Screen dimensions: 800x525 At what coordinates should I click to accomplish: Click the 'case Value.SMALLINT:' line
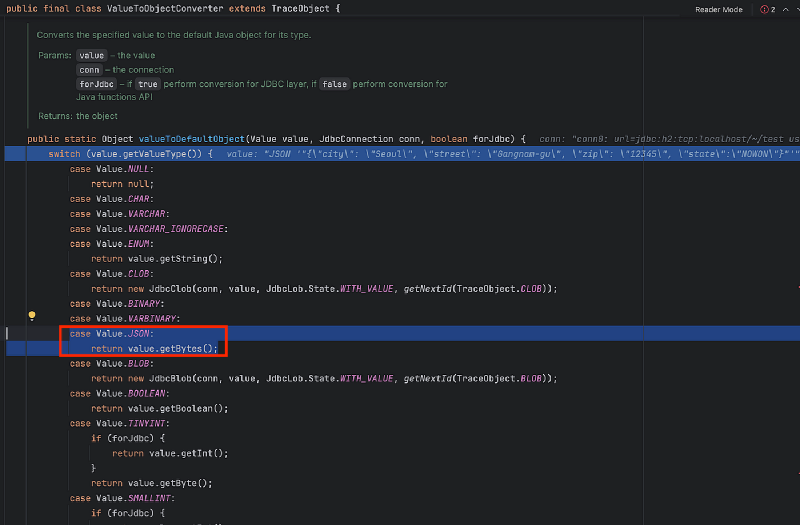[x=122, y=498]
